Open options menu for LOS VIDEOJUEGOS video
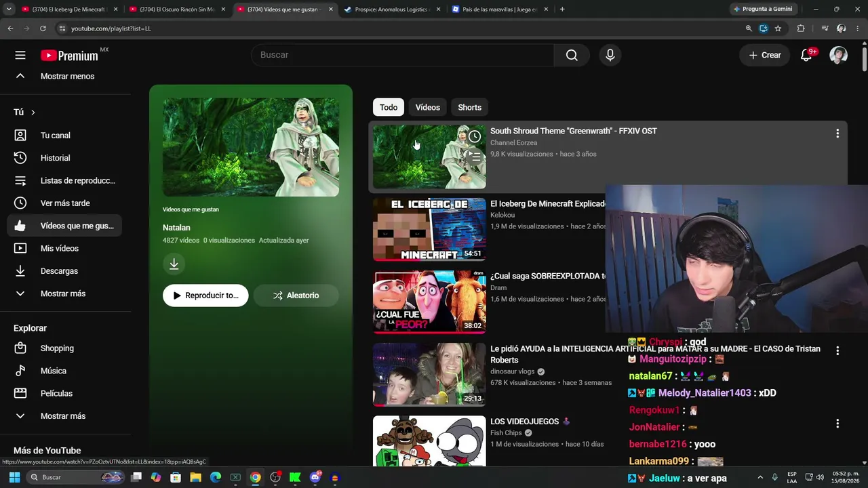This screenshot has height=488, width=868. pyautogui.click(x=837, y=424)
